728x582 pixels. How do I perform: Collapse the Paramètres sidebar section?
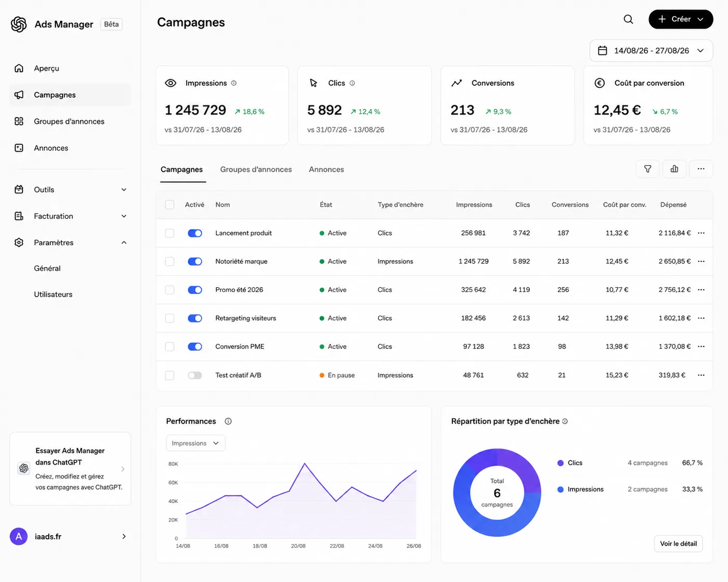70,243
